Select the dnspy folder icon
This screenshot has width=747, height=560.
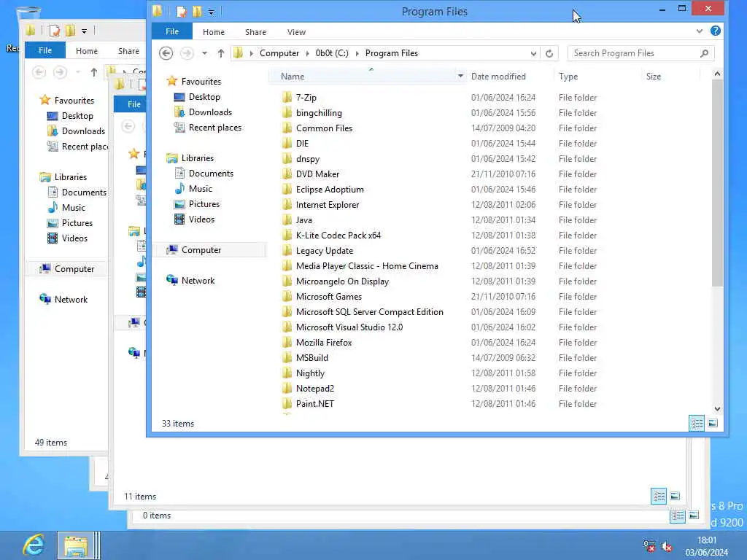tap(287, 158)
